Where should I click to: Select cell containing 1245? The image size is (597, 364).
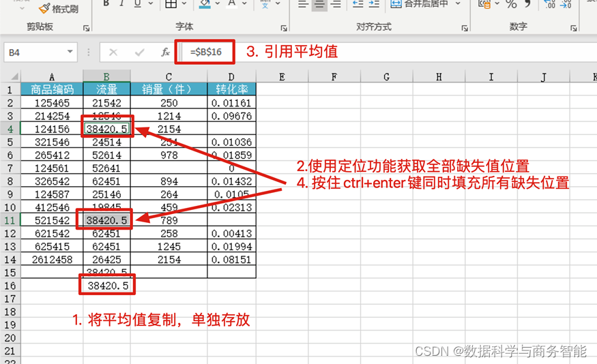(x=169, y=247)
